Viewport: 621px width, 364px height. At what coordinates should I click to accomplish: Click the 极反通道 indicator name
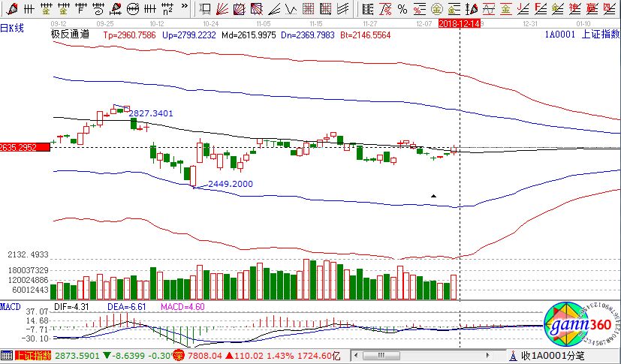(x=70, y=35)
